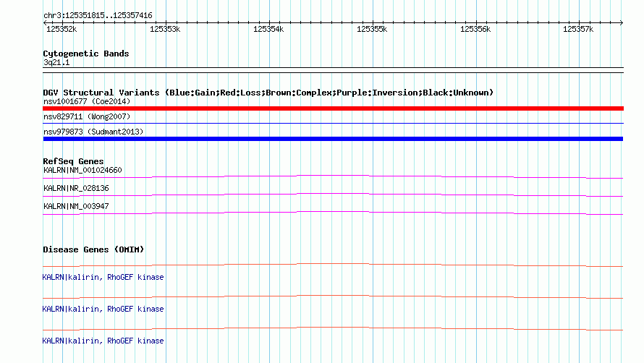Open the first KALRN|kalirin, RhoGEF kinase link
This screenshot has width=644, height=363.
coord(103,277)
